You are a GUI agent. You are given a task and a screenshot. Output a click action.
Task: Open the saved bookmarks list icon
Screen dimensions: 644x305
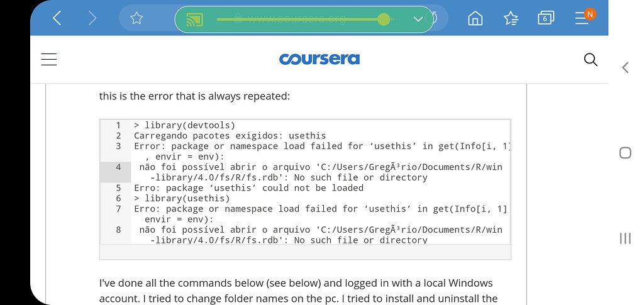511,19
